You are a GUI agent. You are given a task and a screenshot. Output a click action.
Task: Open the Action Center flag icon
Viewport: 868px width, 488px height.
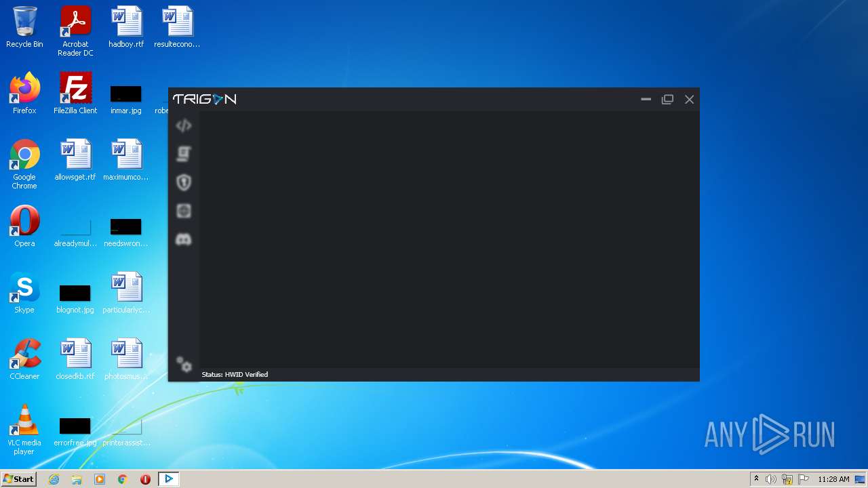tap(804, 479)
